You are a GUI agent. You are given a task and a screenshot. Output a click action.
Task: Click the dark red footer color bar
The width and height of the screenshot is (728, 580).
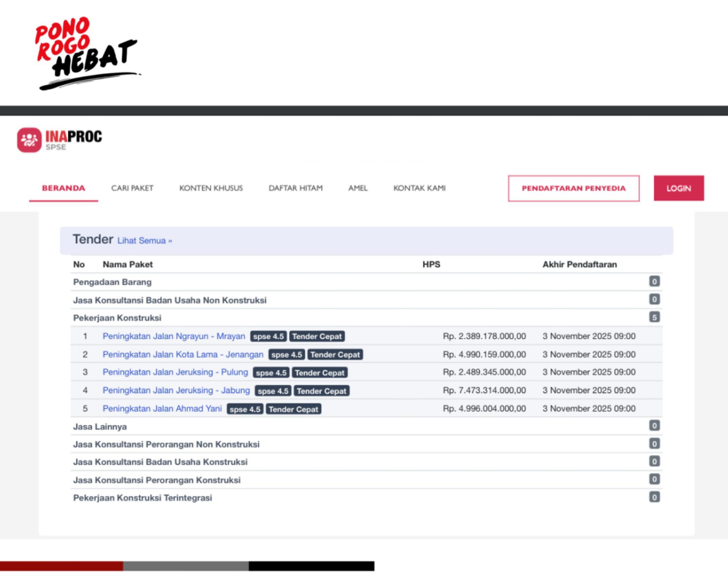(x=61, y=566)
